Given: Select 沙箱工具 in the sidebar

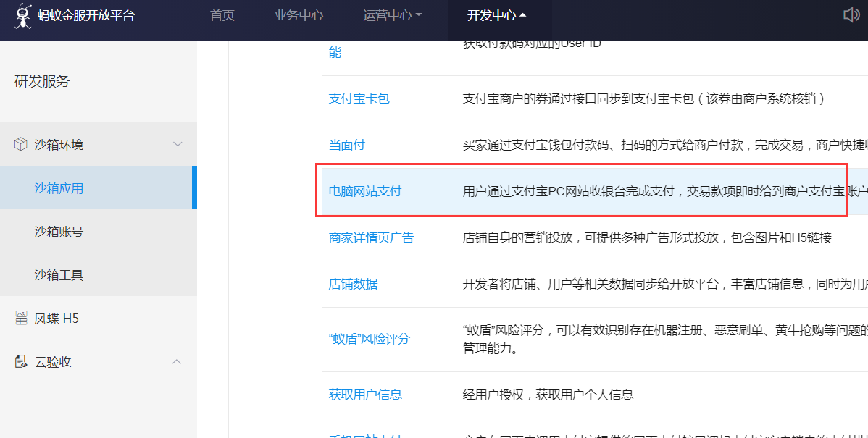Looking at the screenshot, I should tap(99, 275).
